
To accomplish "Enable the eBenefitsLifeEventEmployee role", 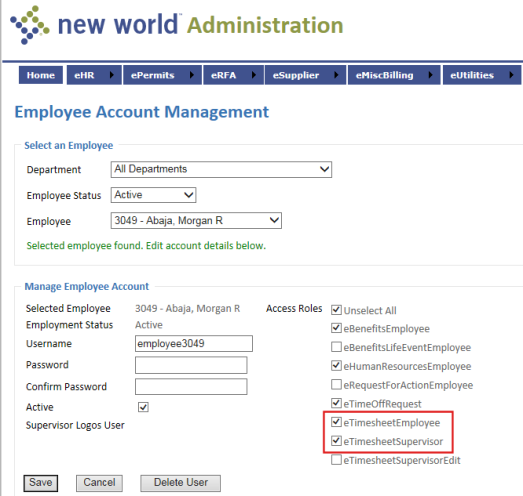I will tap(336, 347).
